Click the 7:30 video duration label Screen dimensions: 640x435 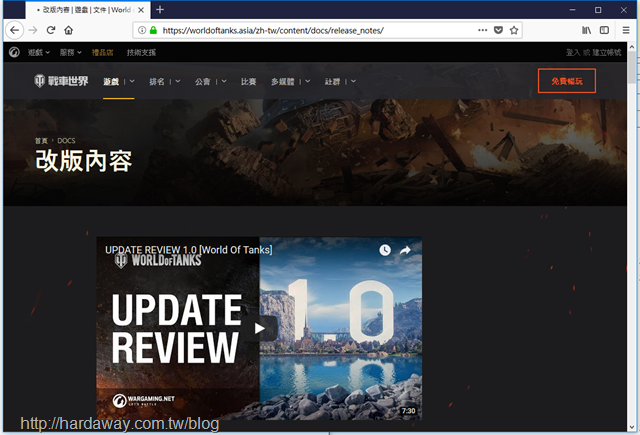(408, 411)
